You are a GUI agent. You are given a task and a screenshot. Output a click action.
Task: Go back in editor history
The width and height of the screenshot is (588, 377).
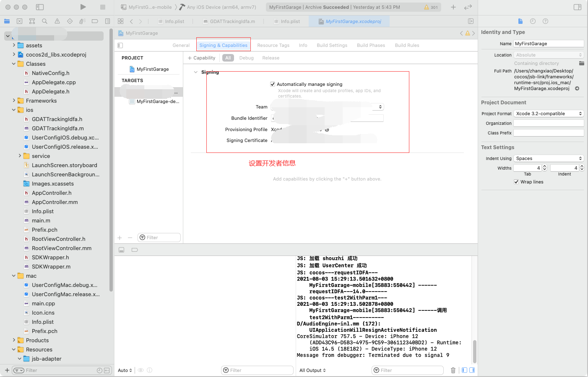(131, 21)
